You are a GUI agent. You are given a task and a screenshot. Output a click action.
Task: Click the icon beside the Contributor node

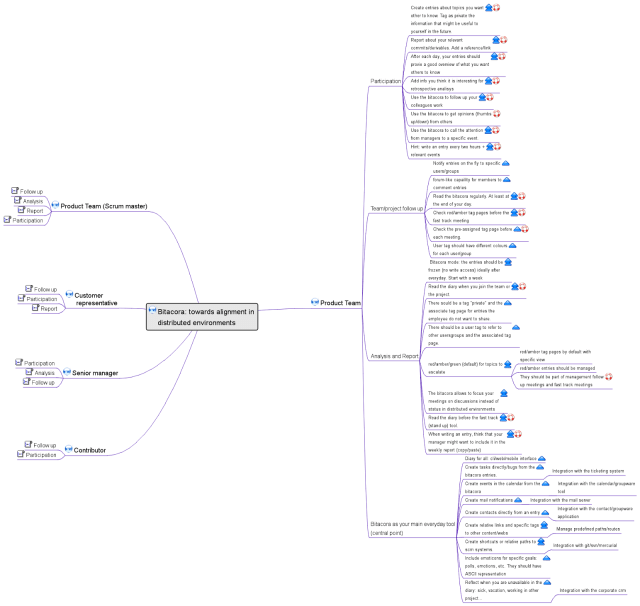67,450
